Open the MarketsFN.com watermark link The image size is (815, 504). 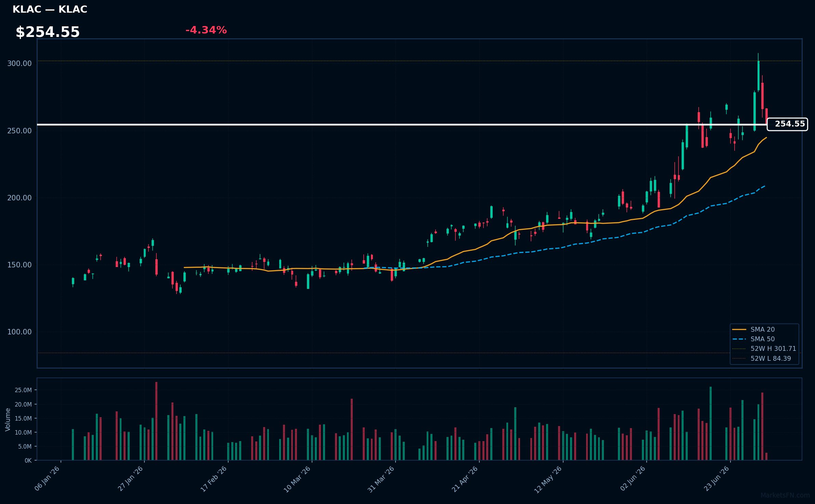tap(785, 495)
